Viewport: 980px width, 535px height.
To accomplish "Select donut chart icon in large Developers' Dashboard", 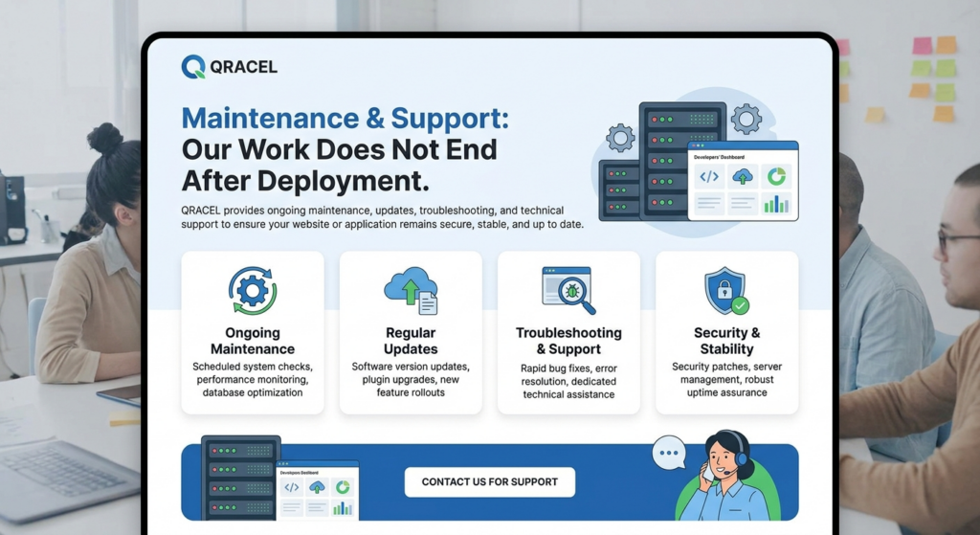I will point(776,177).
